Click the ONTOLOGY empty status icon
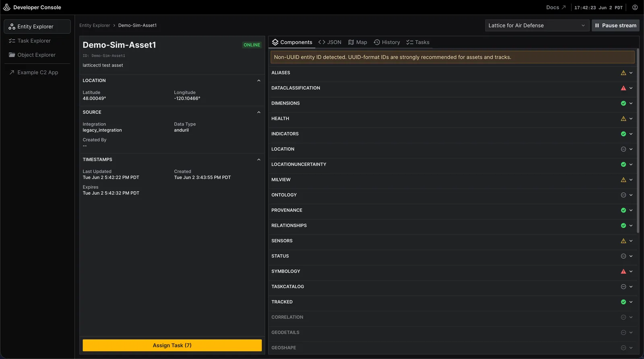The width and height of the screenshot is (644, 359). pyautogui.click(x=623, y=195)
